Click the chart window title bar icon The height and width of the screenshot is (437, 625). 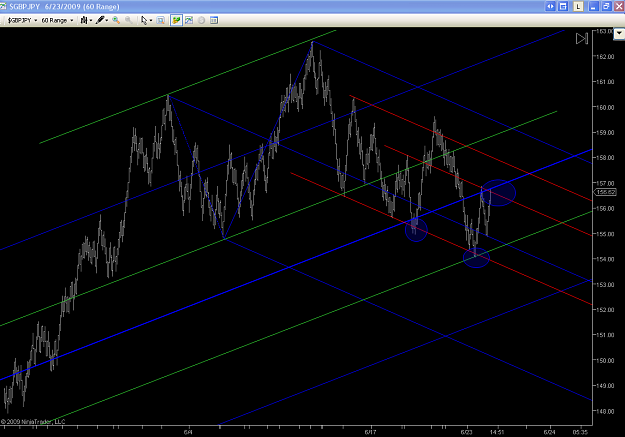pos(3,6)
